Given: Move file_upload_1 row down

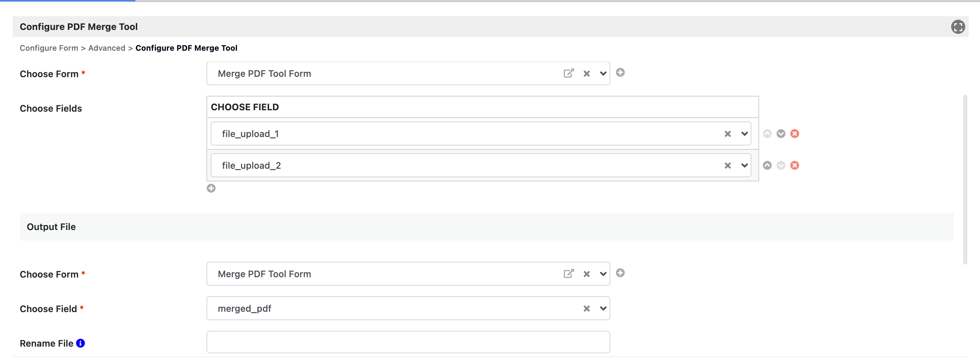Looking at the screenshot, I should [781, 134].
